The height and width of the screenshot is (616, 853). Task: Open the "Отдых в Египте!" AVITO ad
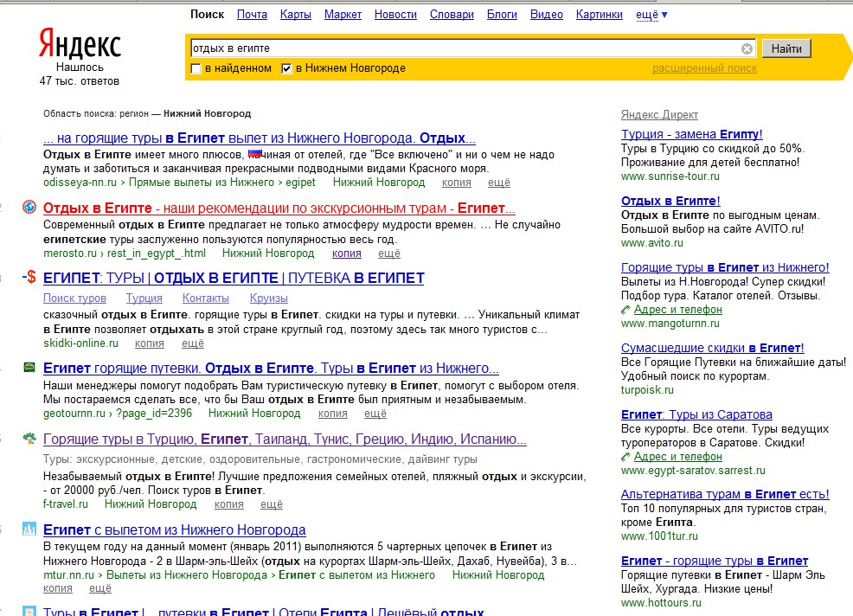tap(670, 202)
